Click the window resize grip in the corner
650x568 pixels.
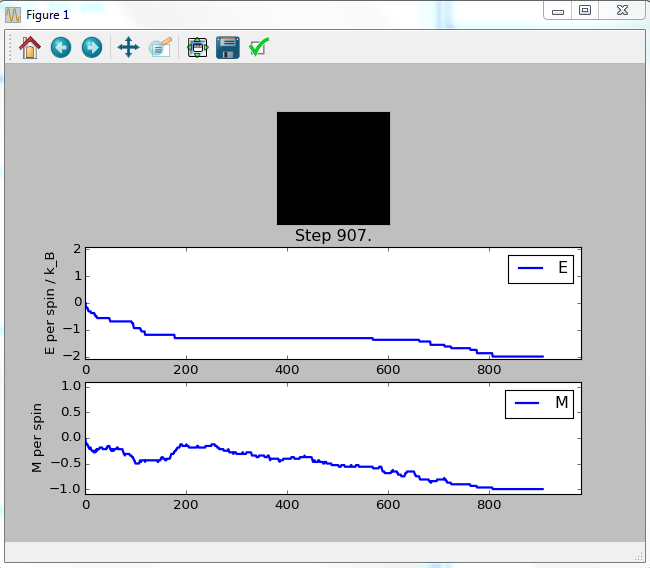click(638, 555)
